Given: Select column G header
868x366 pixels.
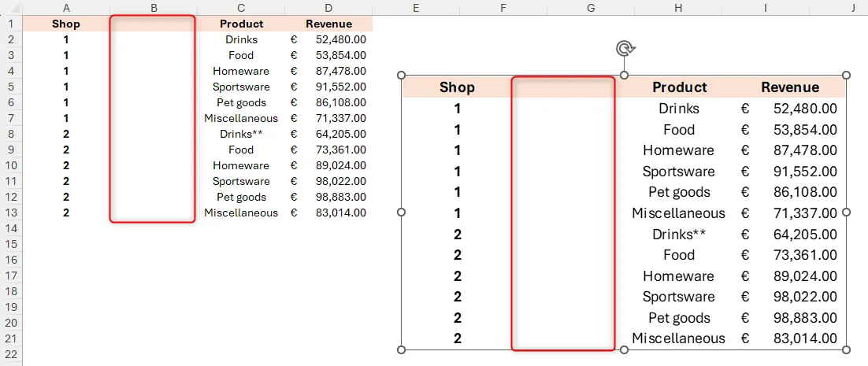Looking at the screenshot, I should tap(590, 8).
